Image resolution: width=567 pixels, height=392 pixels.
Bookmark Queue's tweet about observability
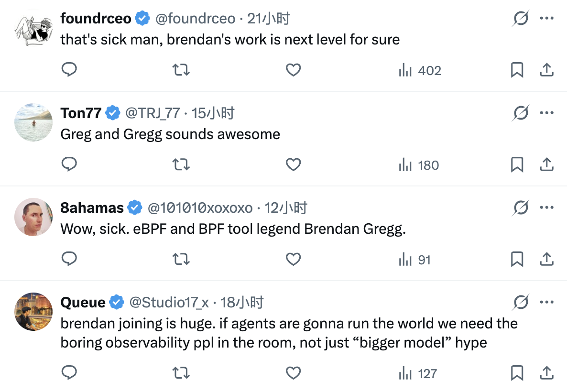517,373
